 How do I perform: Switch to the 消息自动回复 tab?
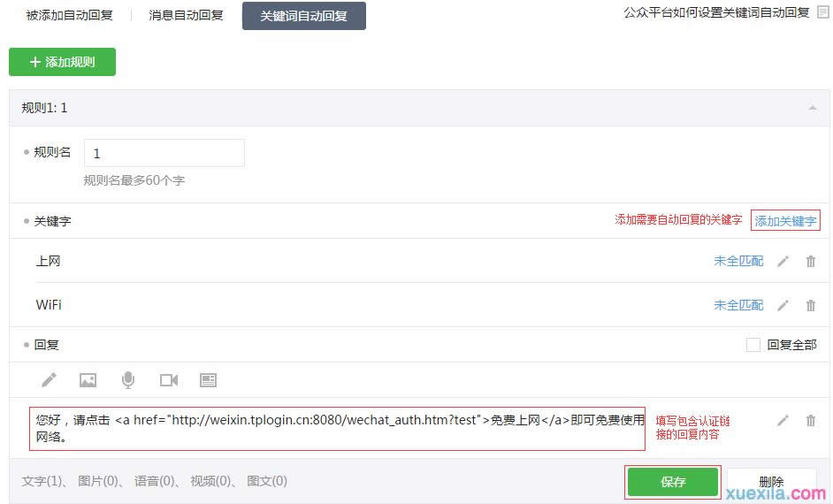[186, 15]
